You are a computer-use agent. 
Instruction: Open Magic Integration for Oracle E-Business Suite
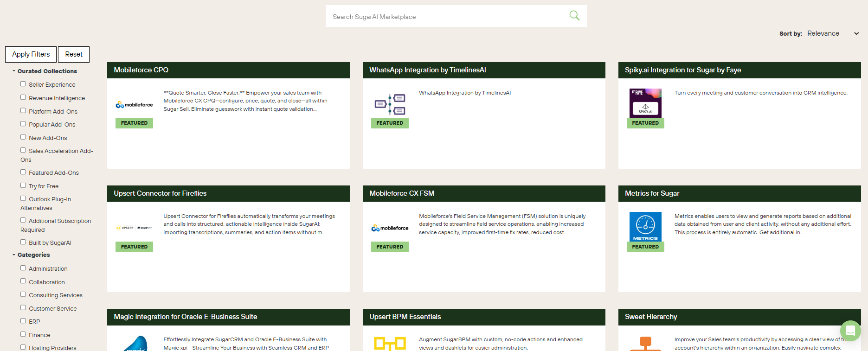(186, 317)
